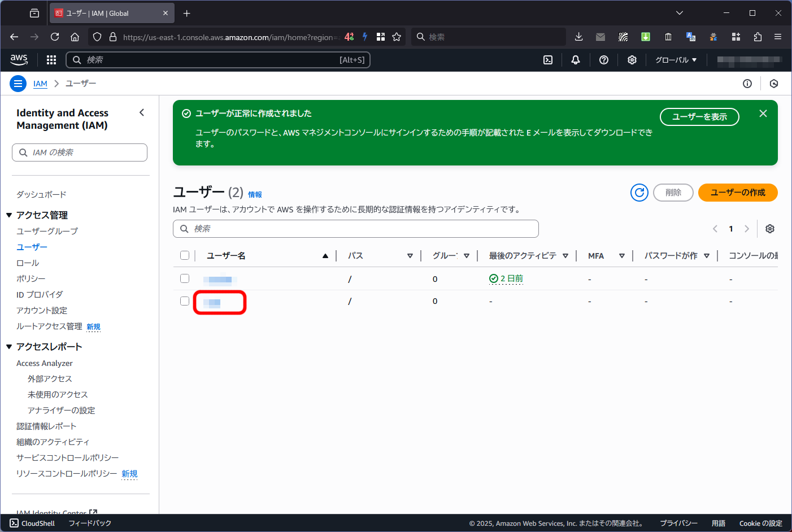Open プライバシー link in footer

678,524
